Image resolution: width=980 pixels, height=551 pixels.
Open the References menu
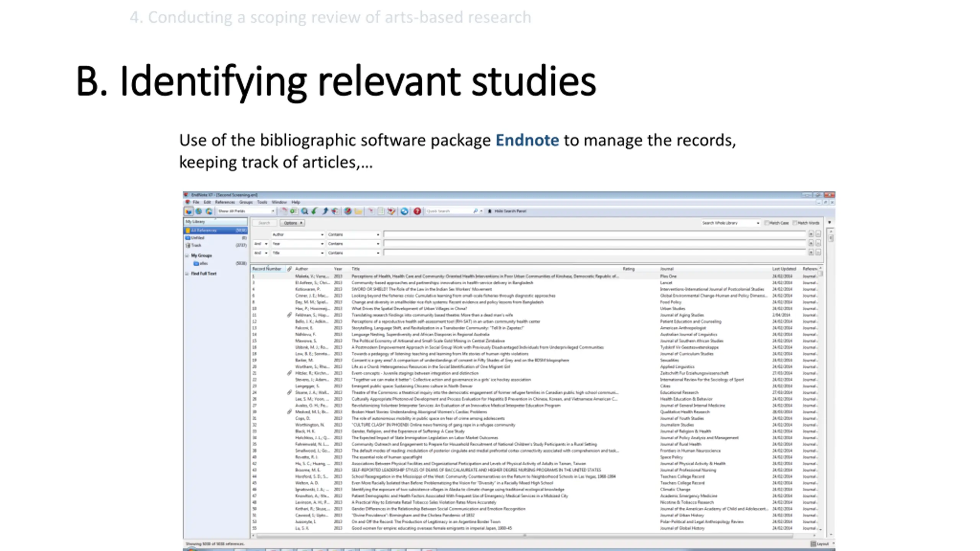point(225,202)
